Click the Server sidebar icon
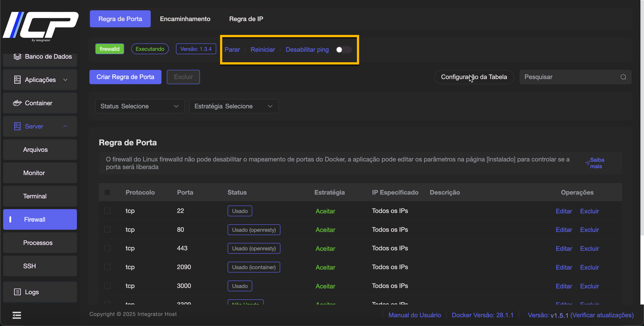The image size is (644, 326). pyautogui.click(x=17, y=126)
